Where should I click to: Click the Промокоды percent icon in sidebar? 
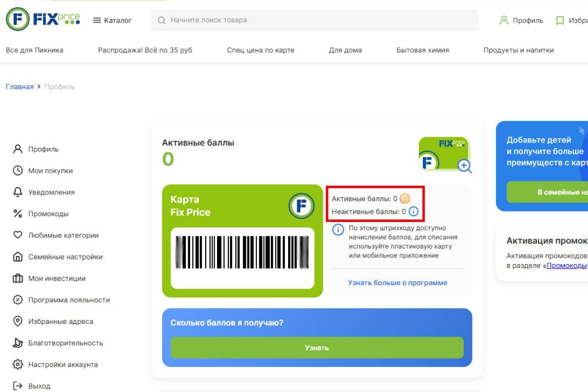click(x=18, y=214)
